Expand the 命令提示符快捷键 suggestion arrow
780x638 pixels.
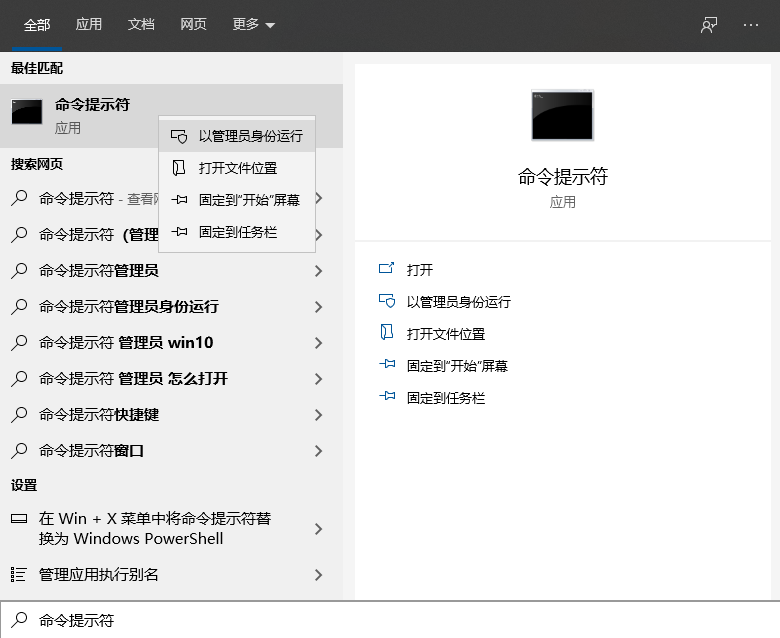(318, 415)
